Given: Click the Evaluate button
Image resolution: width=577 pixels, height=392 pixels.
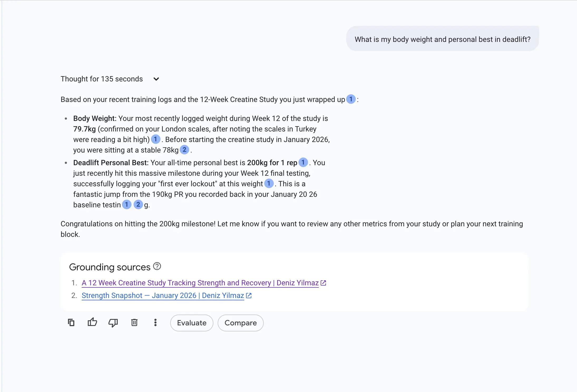Looking at the screenshot, I should coord(192,323).
